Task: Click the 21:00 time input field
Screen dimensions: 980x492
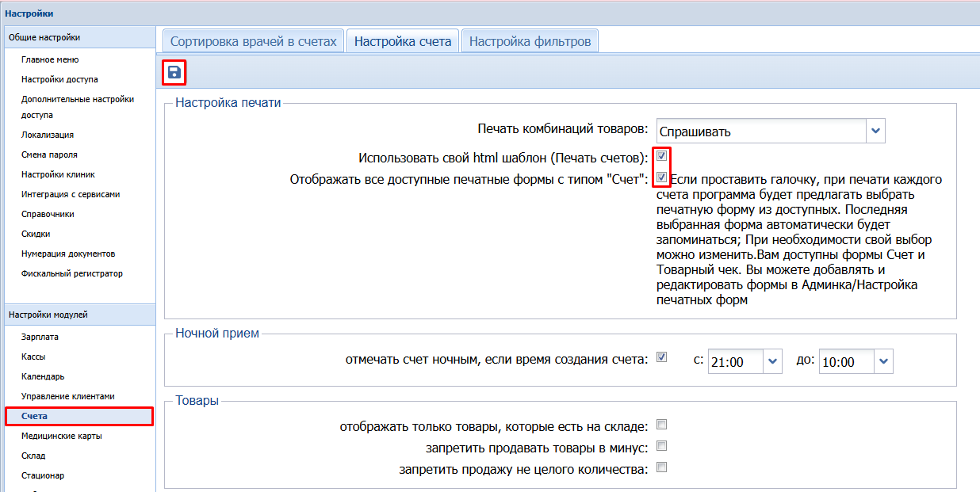Action: (736, 361)
